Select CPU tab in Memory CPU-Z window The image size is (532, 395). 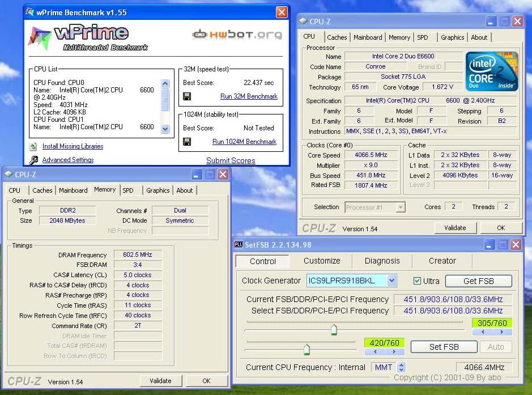pos(14,190)
